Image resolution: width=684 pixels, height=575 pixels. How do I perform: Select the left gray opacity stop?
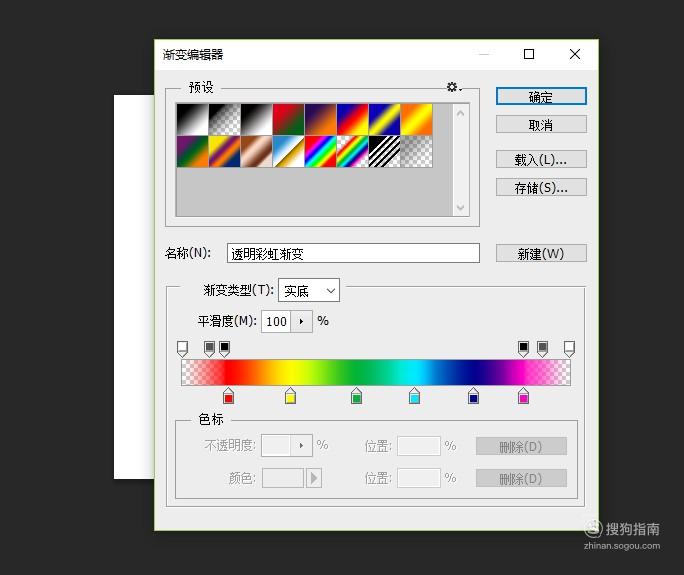click(209, 349)
